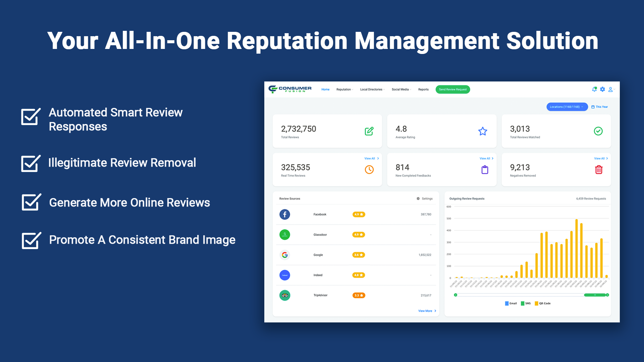Image resolution: width=644 pixels, height=362 pixels.
Task: Click View All on Negatives Removed
Action: coord(601,159)
